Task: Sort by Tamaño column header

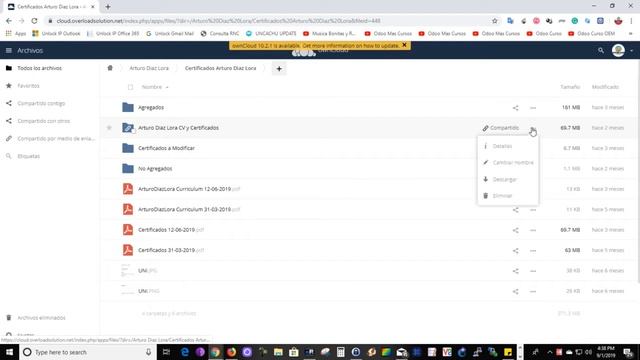Action: coord(570,87)
